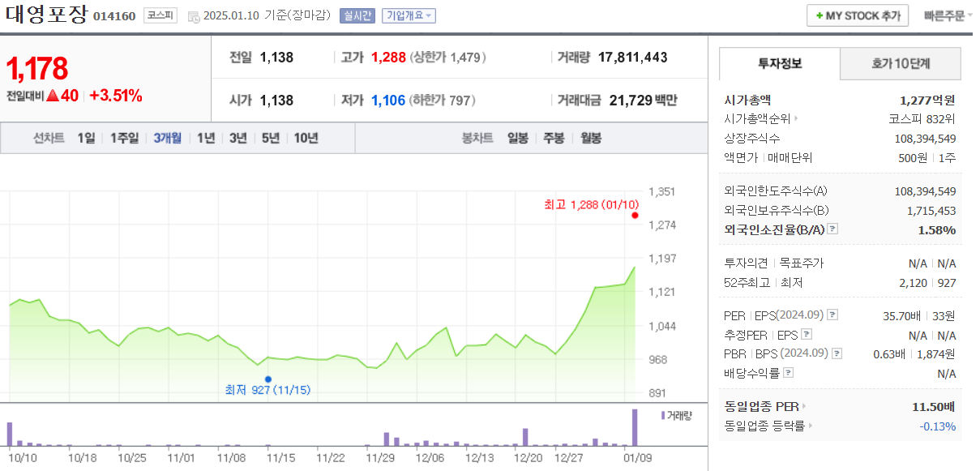Click the tall 01/09 volume bar
980x471 pixels.
click(x=635, y=427)
